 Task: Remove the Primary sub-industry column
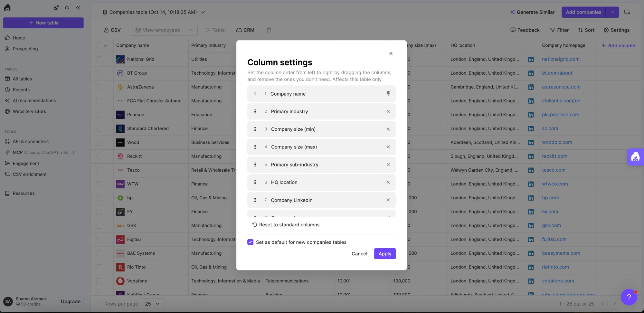tap(388, 165)
